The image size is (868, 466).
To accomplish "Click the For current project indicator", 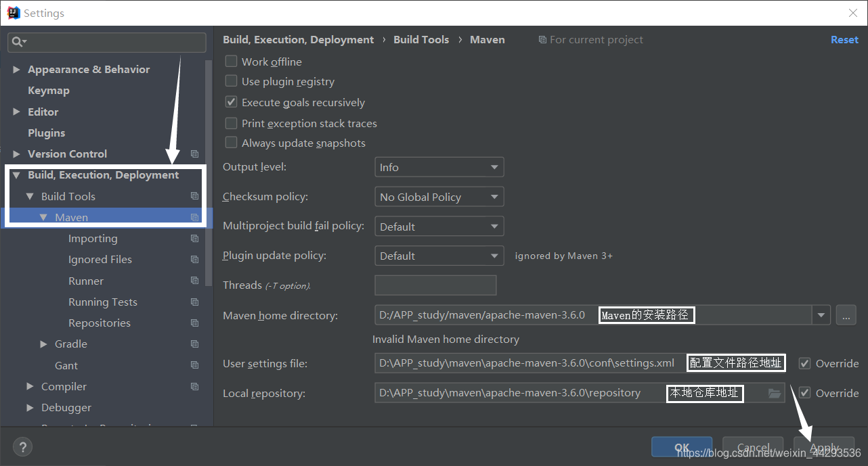I will click(x=590, y=40).
